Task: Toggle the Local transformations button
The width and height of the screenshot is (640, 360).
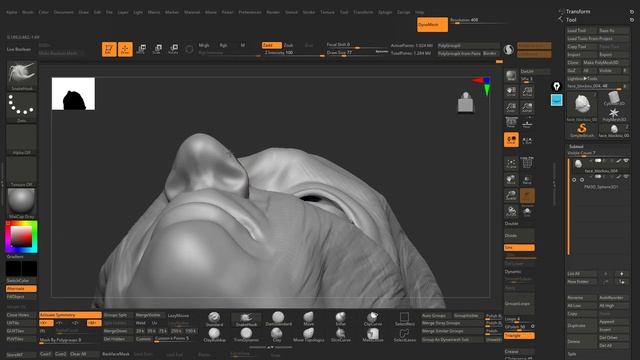Action: [511, 140]
